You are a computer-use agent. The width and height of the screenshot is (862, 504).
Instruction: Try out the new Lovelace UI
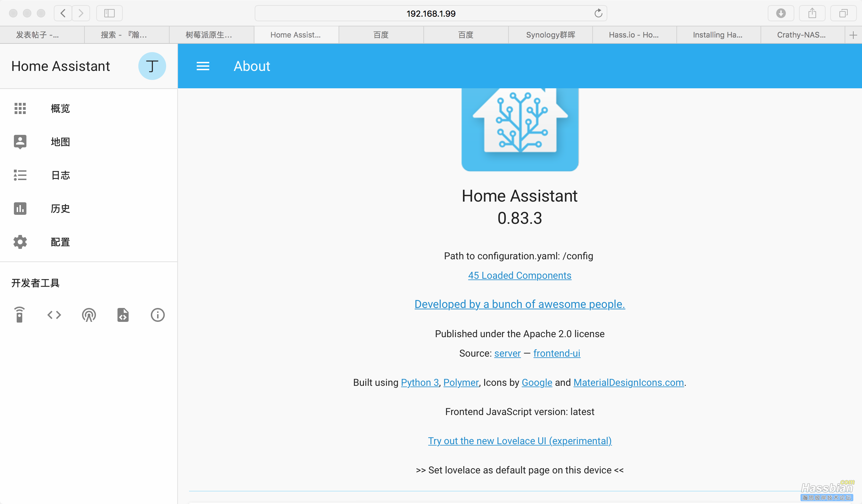520,441
